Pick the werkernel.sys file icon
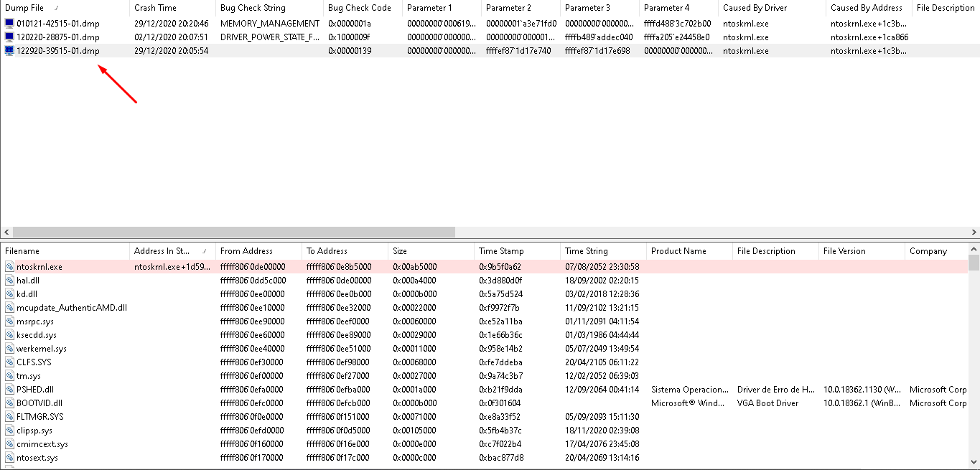 click(9, 349)
